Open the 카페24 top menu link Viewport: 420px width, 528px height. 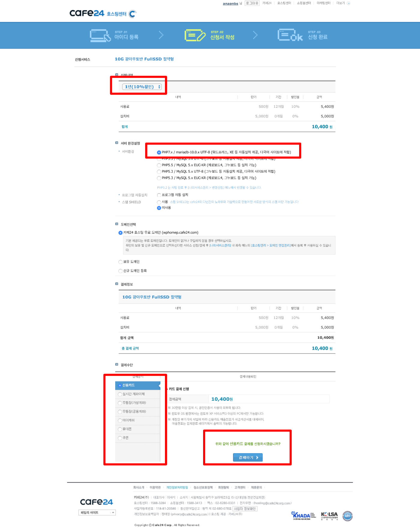pyautogui.click(x=267, y=3)
